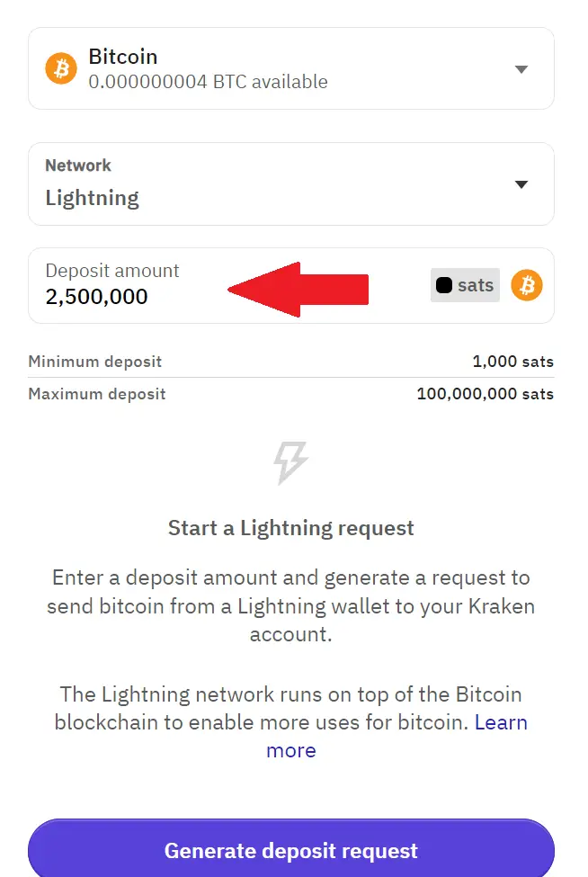Click the Bitcoin asset name label

point(122,57)
